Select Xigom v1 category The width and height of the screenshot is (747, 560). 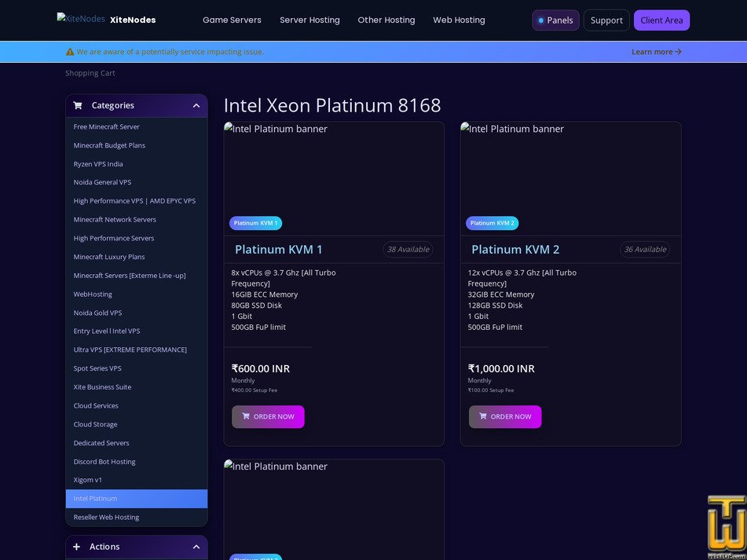tap(136, 480)
